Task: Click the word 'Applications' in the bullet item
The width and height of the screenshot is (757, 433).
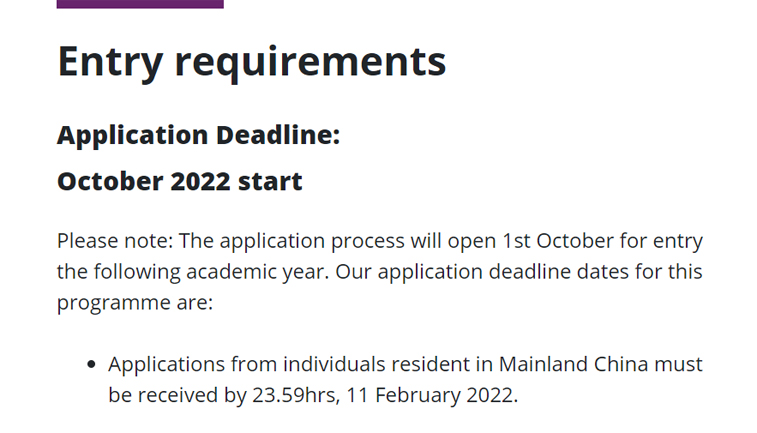Action: click(x=167, y=364)
